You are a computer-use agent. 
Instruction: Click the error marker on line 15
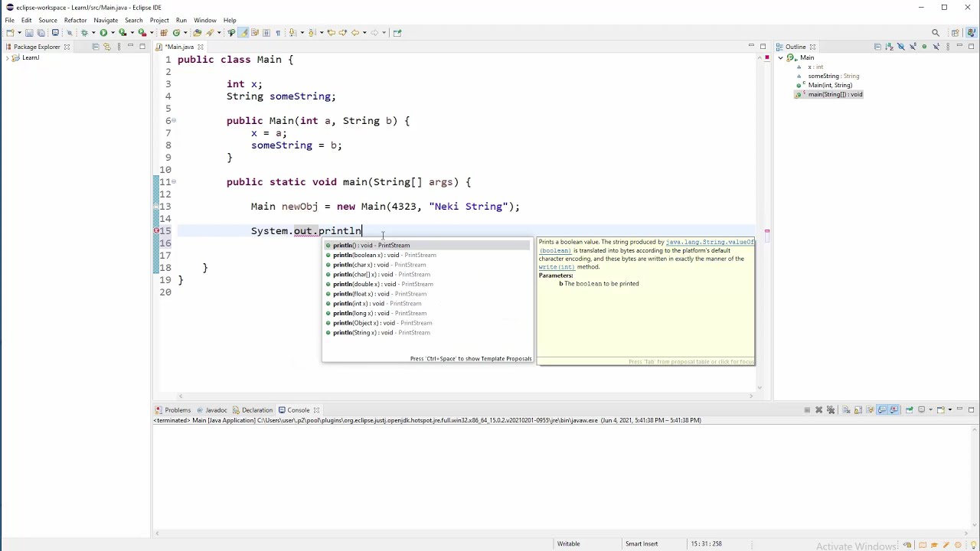157,230
